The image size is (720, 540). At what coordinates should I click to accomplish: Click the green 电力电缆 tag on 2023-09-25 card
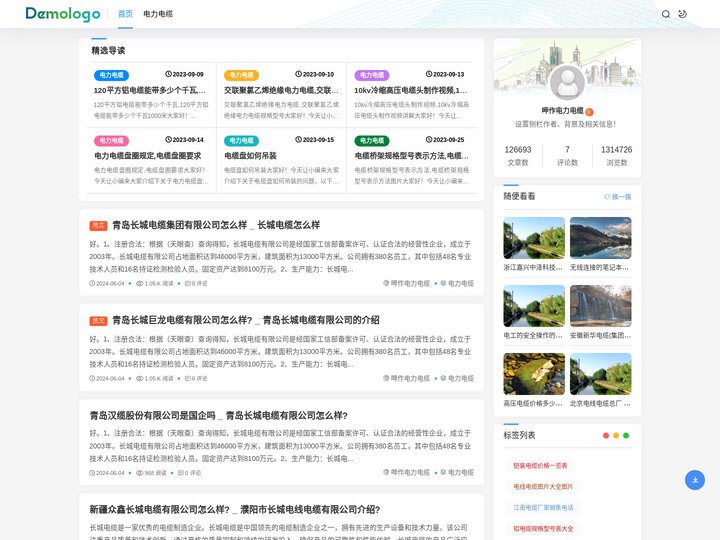tap(372, 141)
